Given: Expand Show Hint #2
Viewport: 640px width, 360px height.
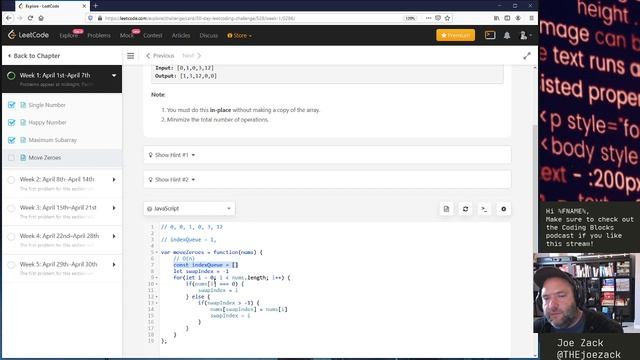Looking at the screenshot, I should (x=327, y=180).
